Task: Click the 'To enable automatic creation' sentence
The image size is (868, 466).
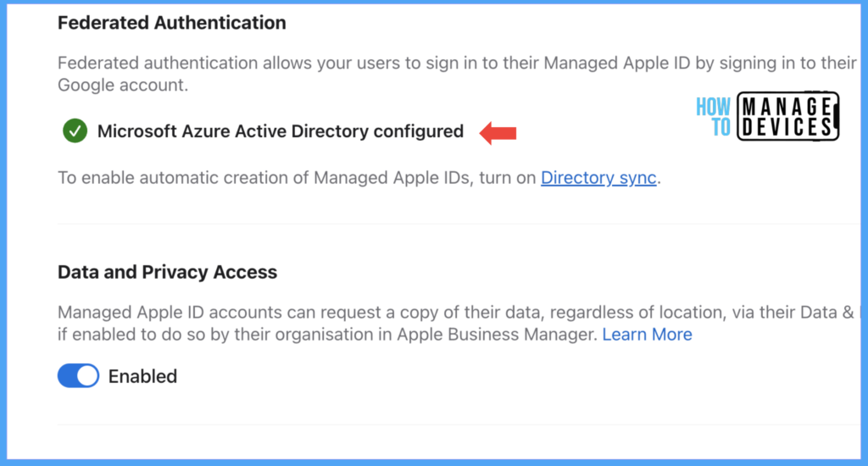Action: pyautogui.click(x=359, y=178)
